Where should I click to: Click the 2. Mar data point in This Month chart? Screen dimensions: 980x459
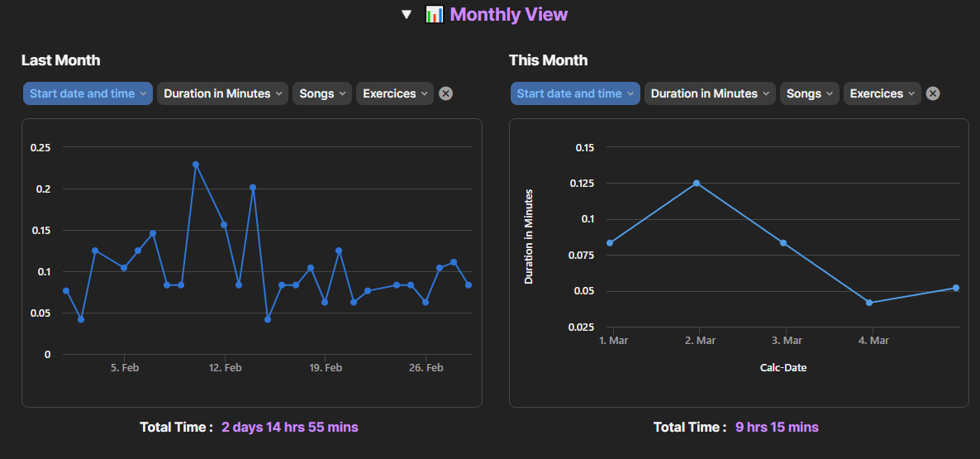697,183
